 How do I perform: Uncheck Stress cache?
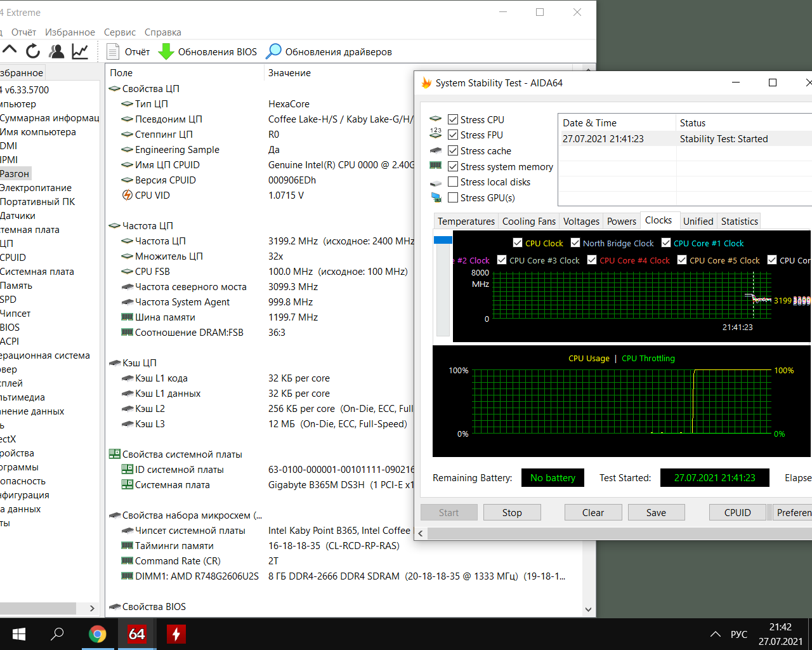click(x=453, y=150)
